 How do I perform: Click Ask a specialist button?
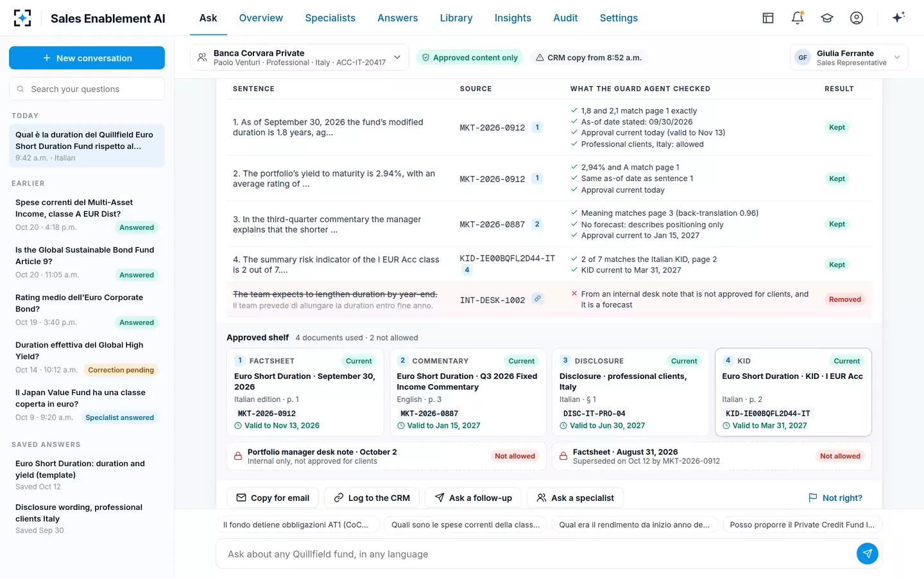tap(575, 498)
